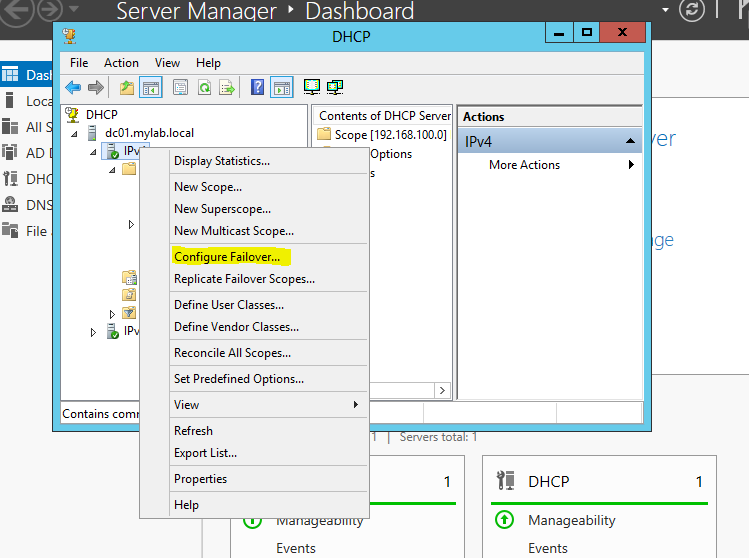Click Manageability under DHCP tile in dashboard
The image size is (749, 558).
572,520
